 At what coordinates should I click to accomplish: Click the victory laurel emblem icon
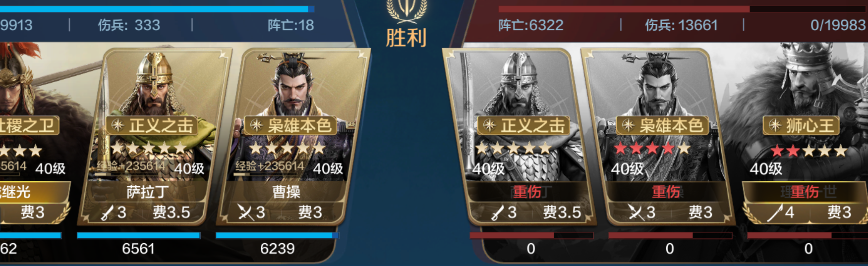click(x=406, y=11)
